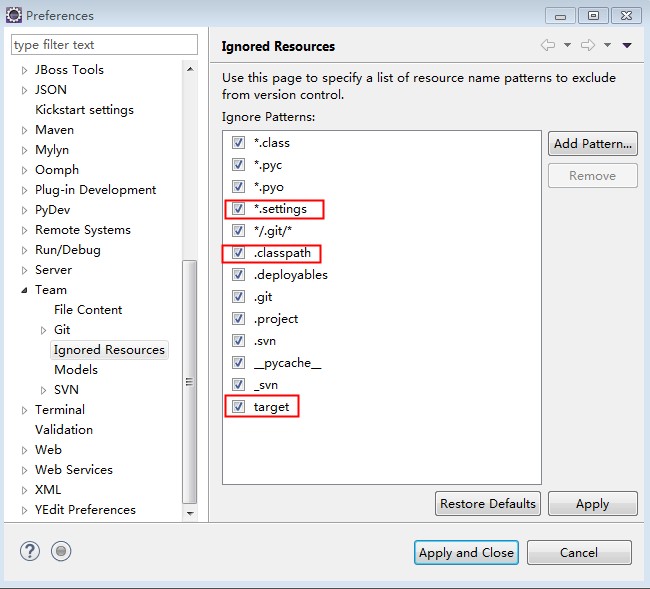Open the Validation preferences page

coord(63,430)
